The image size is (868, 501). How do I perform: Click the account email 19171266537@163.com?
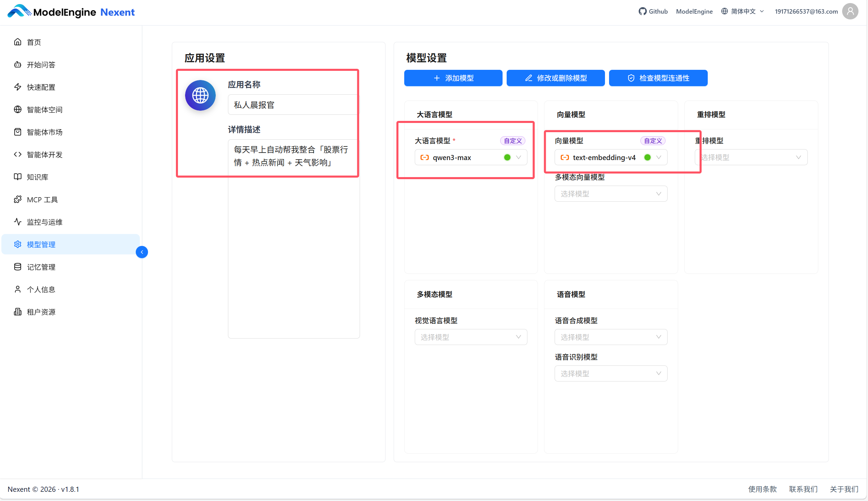pyautogui.click(x=806, y=11)
